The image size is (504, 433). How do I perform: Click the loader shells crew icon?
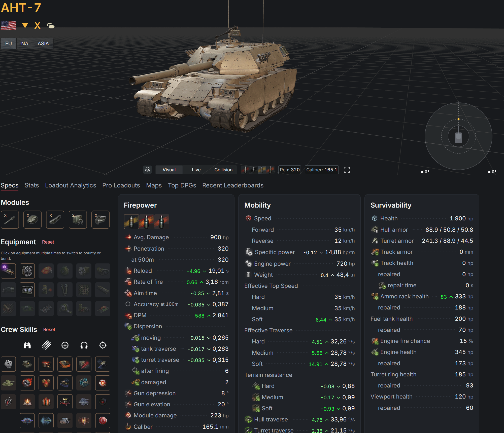46,345
